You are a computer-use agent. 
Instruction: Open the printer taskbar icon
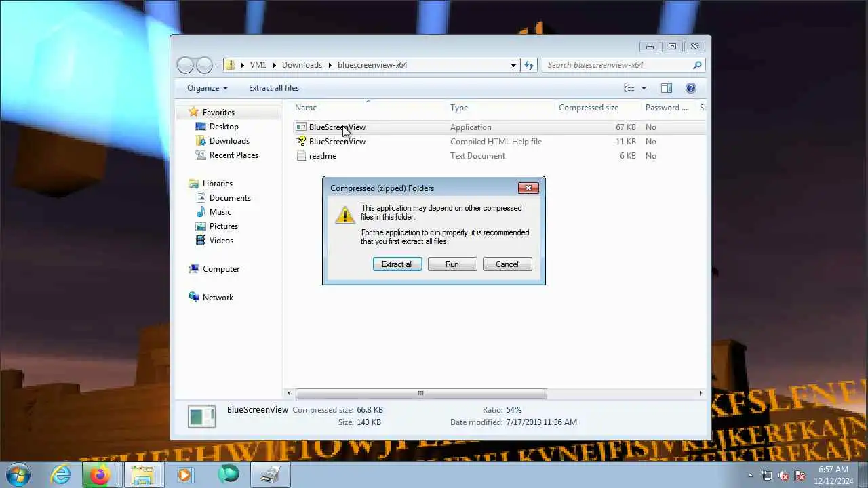(271, 475)
